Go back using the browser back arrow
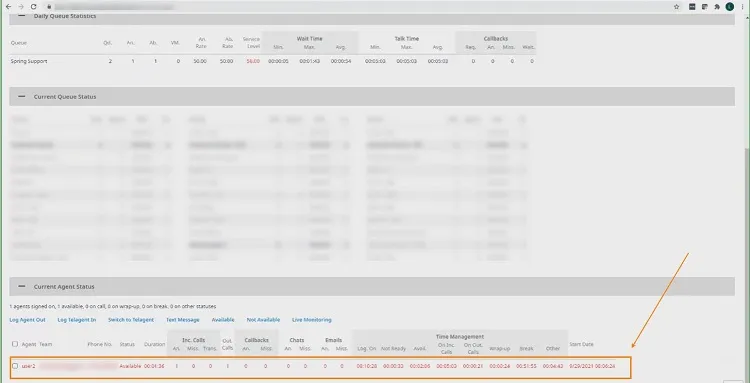750x383 pixels. click(8, 7)
